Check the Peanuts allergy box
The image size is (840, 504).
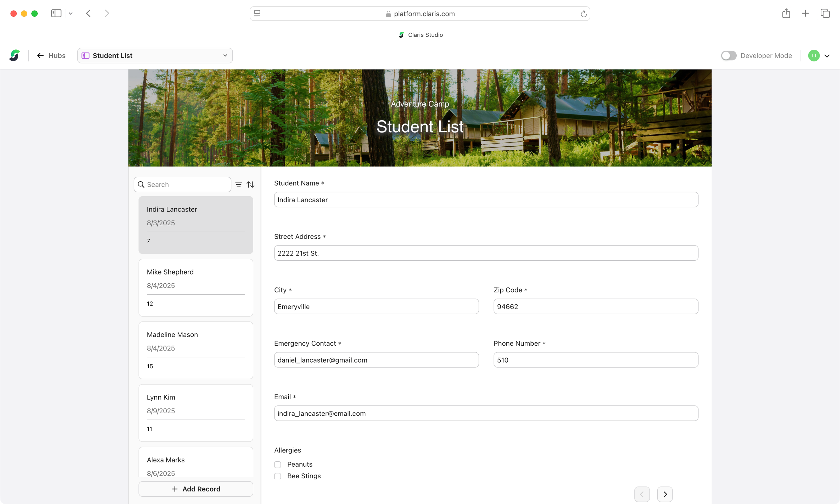(x=278, y=464)
